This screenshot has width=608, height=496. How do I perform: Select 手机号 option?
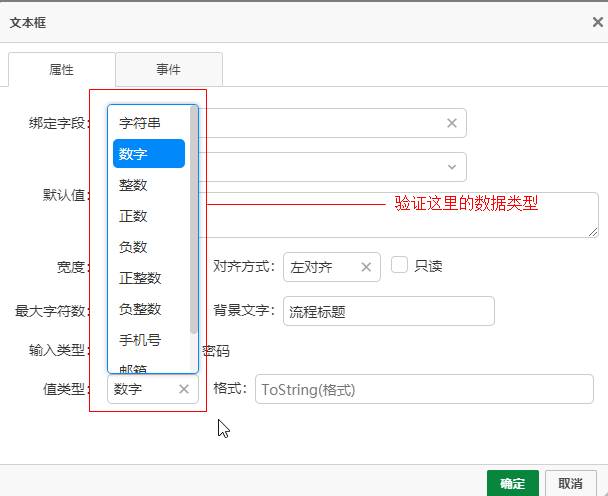click(149, 340)
